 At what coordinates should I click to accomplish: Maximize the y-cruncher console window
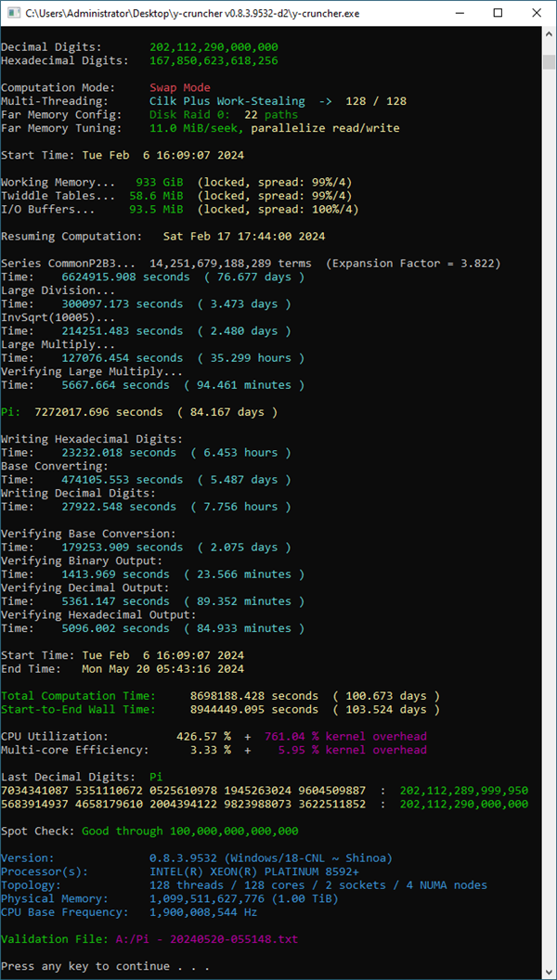point(499,13)
